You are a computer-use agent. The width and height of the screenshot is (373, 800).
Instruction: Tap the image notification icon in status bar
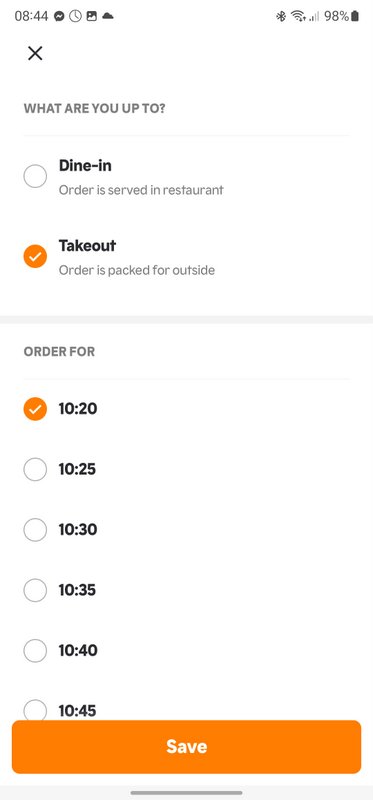click(91, 16)
